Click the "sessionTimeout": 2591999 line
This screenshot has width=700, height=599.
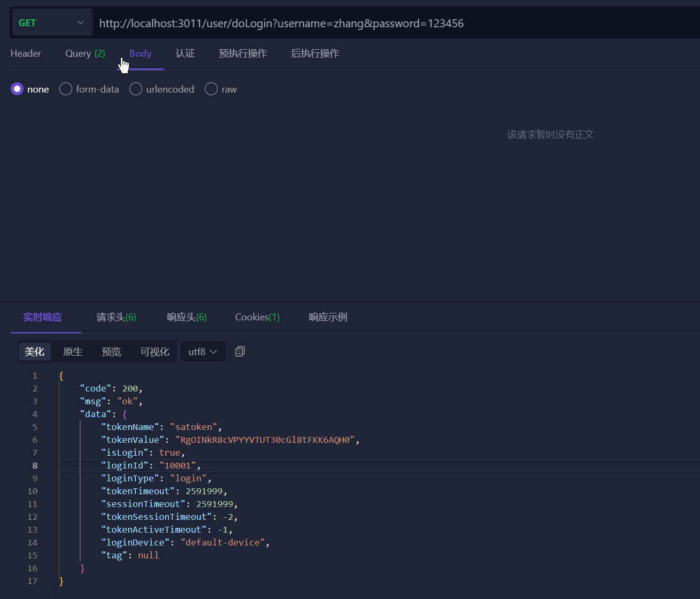[x=170, y=504]
